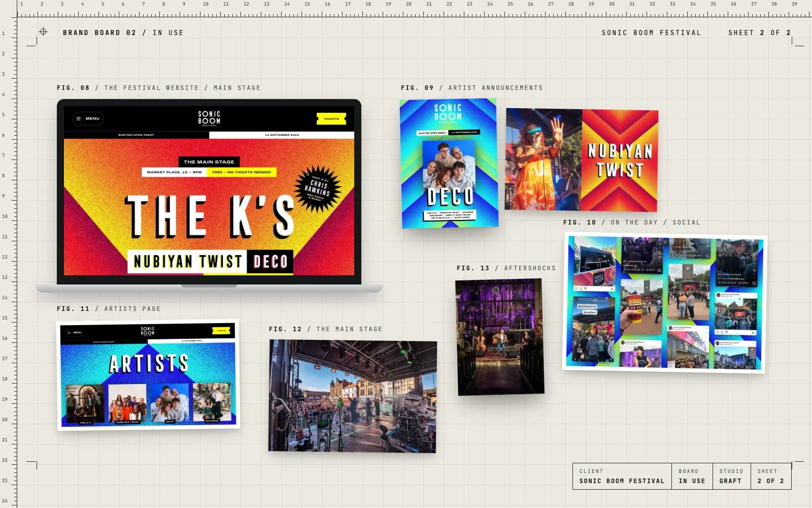Click FREE – NO TICKETS NEEDED yellow tag

pos(242,172)
